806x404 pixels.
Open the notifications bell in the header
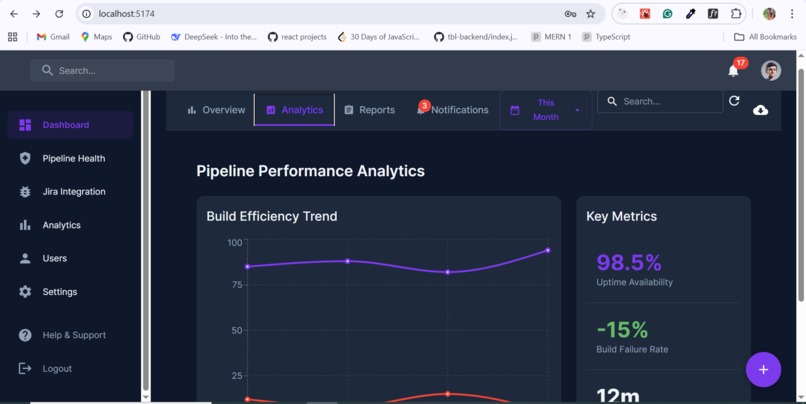tap(734, 70)
